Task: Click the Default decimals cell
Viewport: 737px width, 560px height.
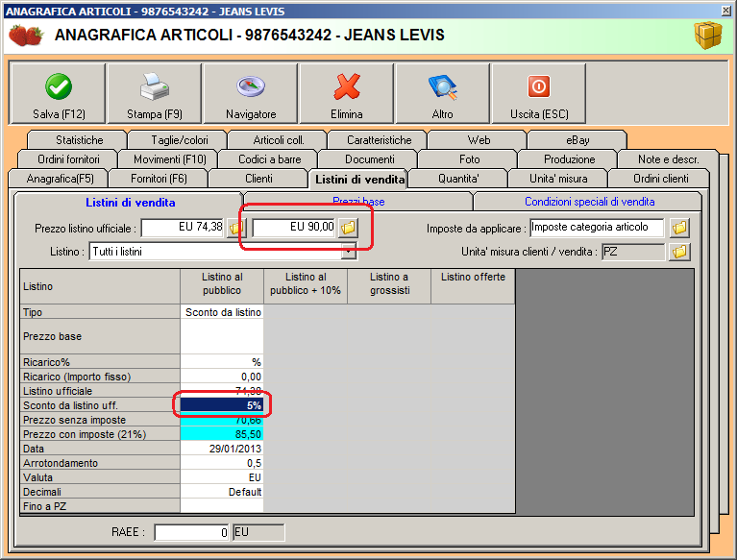Action: coord(222,492)
